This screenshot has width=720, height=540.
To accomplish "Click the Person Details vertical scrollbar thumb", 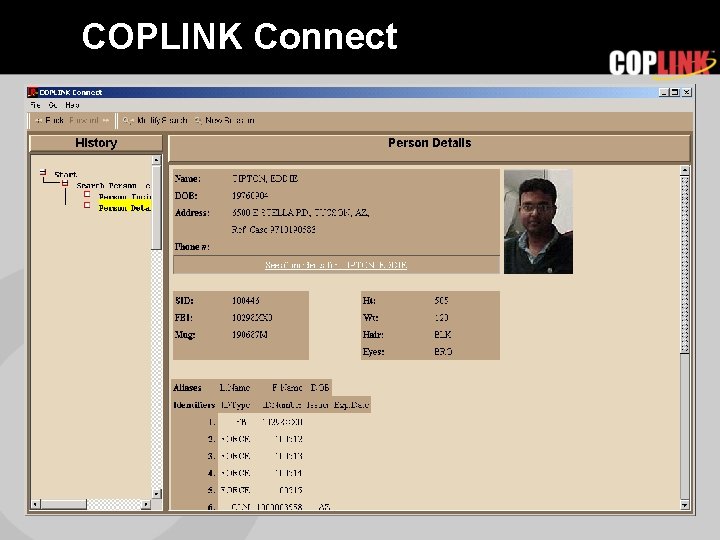I will [685, 264].
